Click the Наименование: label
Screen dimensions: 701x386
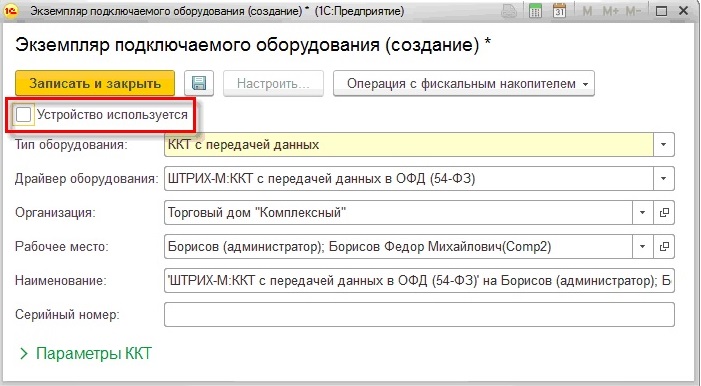(61, 281)
